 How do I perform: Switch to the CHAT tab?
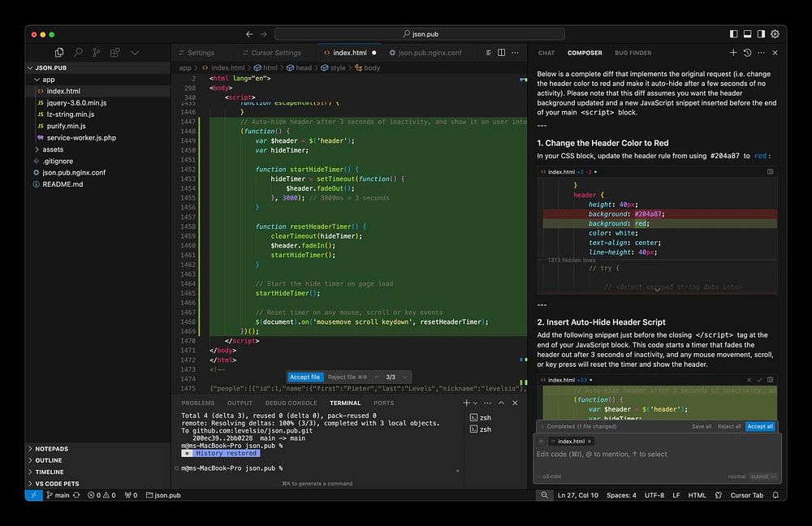coord(546,53)
